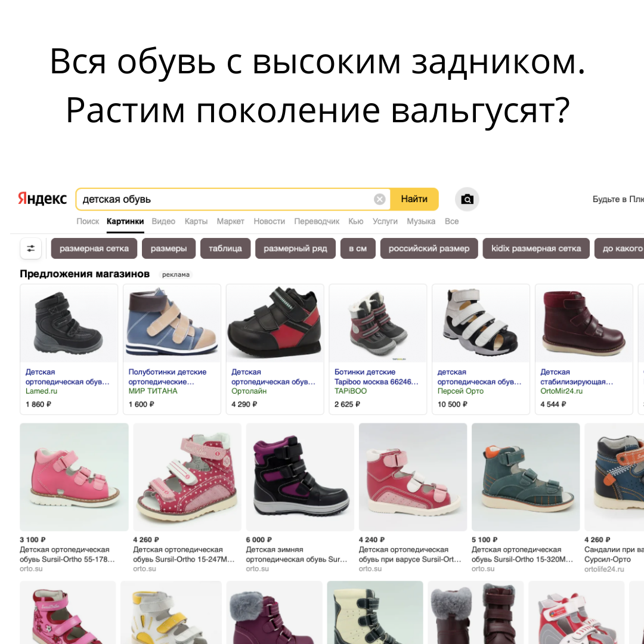The height and width of the screenshot is (644, 644).
Task: Open image search via camera icon
Action: tap(467, 199)
